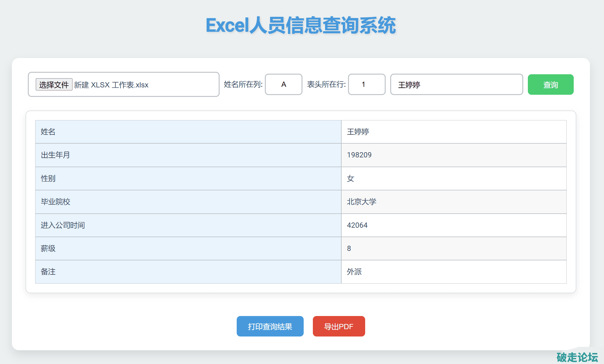Viewport: 604px width, 364px height.
Task: Select the 王婷婷 value cell in table
Action: (x=358, y=132)
